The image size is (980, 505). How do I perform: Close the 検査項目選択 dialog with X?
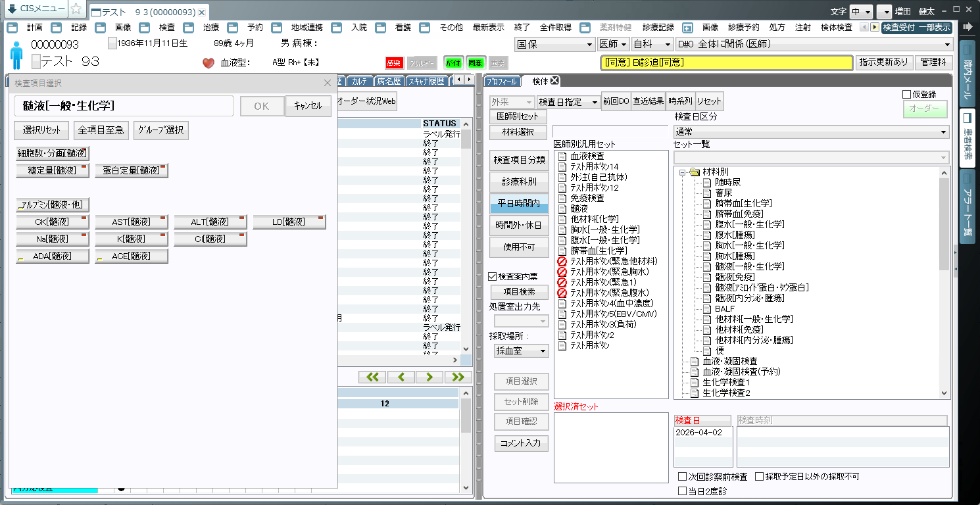[328, 83]
